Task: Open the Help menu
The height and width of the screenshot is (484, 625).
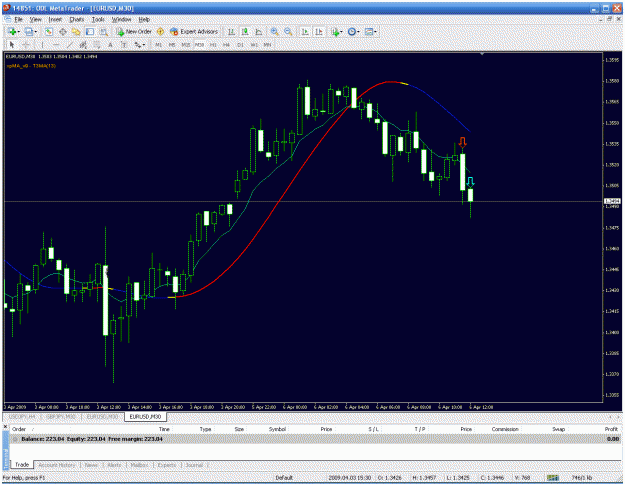Action: point(144,19)
